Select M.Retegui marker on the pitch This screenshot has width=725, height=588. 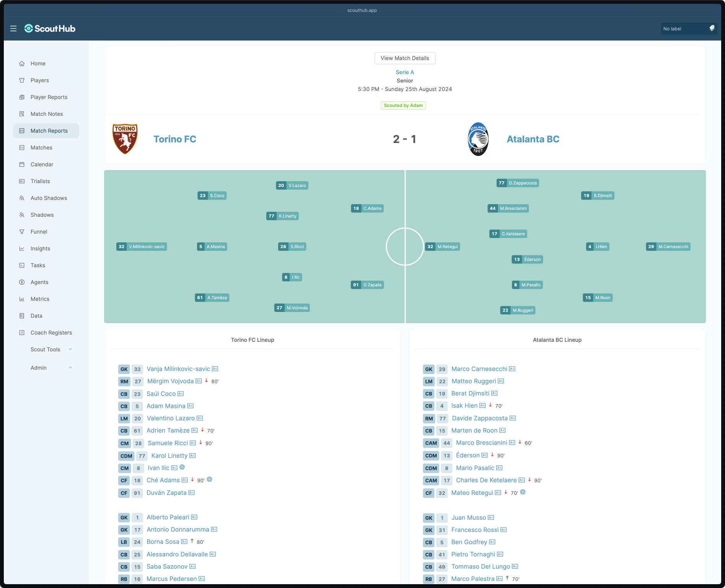443,247
